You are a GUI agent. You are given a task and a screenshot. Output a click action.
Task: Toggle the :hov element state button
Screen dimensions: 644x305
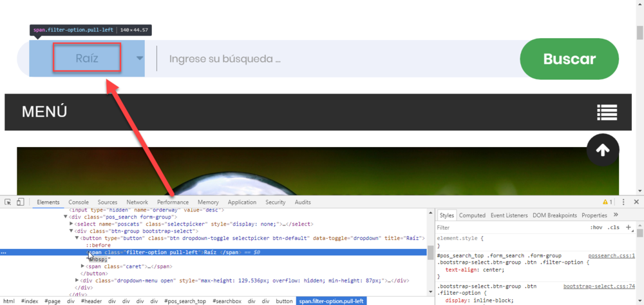[596, 228]
